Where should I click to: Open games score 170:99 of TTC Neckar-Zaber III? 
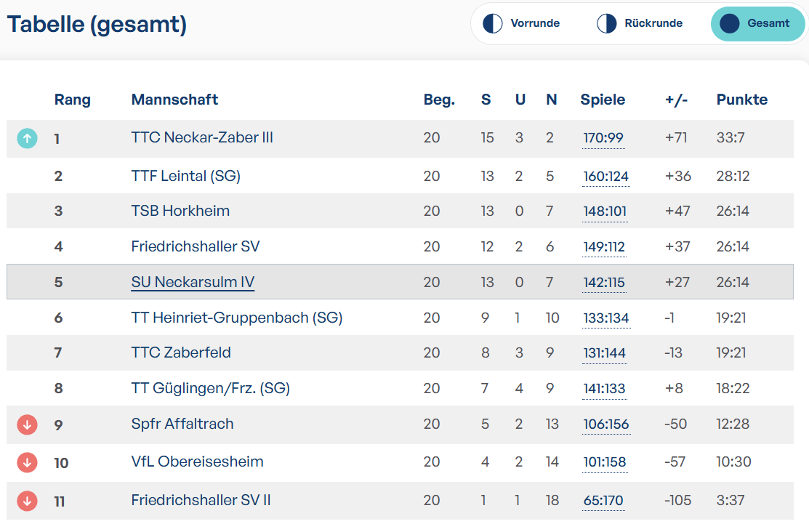(x=603, y=138)
